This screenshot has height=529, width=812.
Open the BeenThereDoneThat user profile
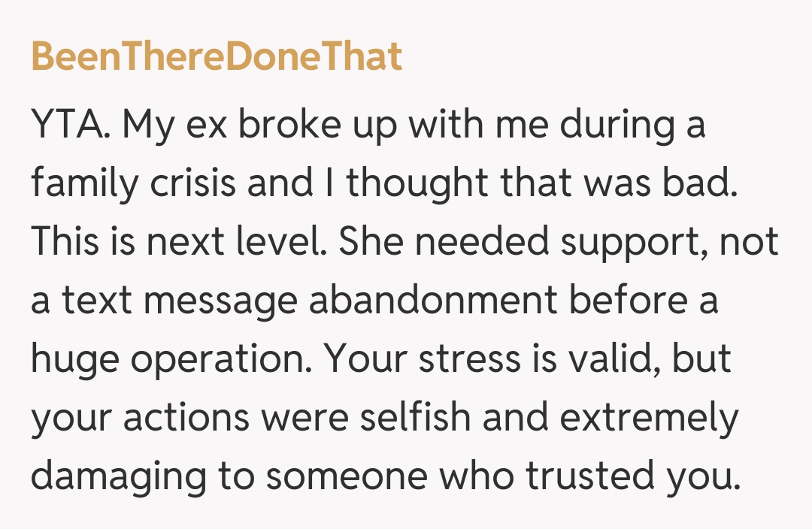click(217, 57)
